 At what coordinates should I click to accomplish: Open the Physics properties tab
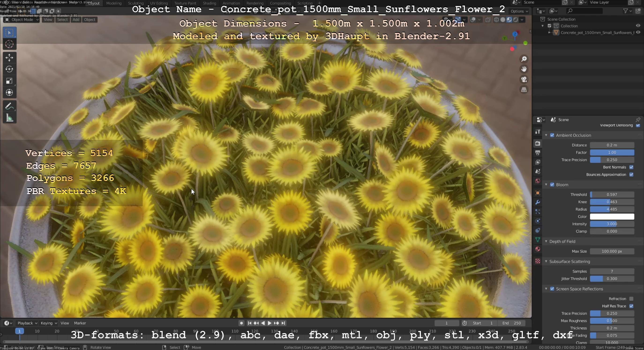[538, 221]
